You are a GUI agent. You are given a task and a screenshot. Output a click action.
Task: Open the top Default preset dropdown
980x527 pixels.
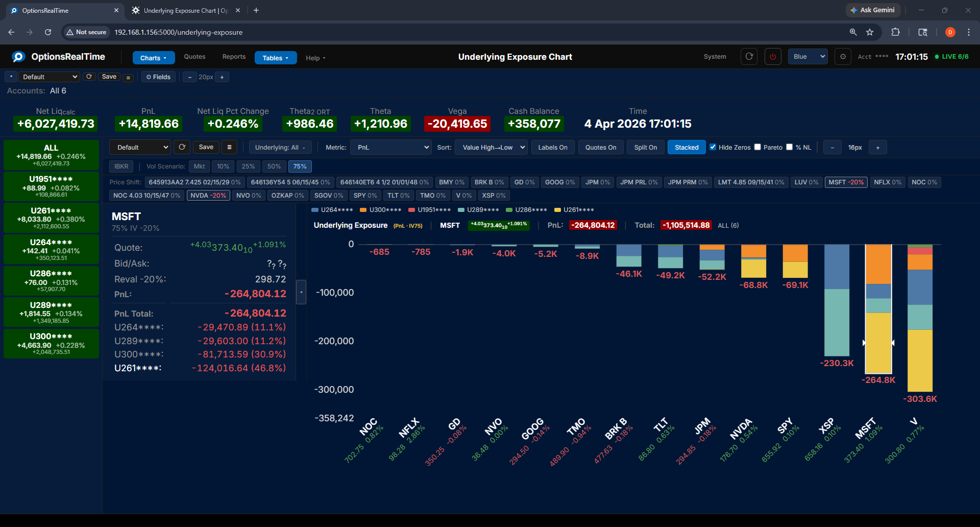tap(50, 77)
